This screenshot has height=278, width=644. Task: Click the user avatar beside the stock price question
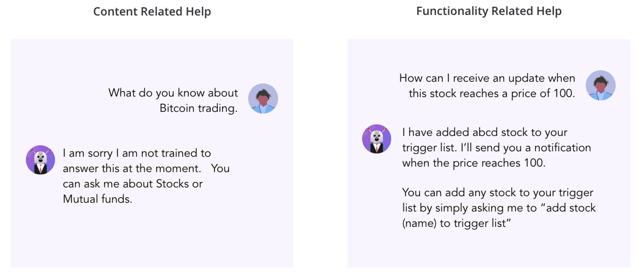point(600,85)
